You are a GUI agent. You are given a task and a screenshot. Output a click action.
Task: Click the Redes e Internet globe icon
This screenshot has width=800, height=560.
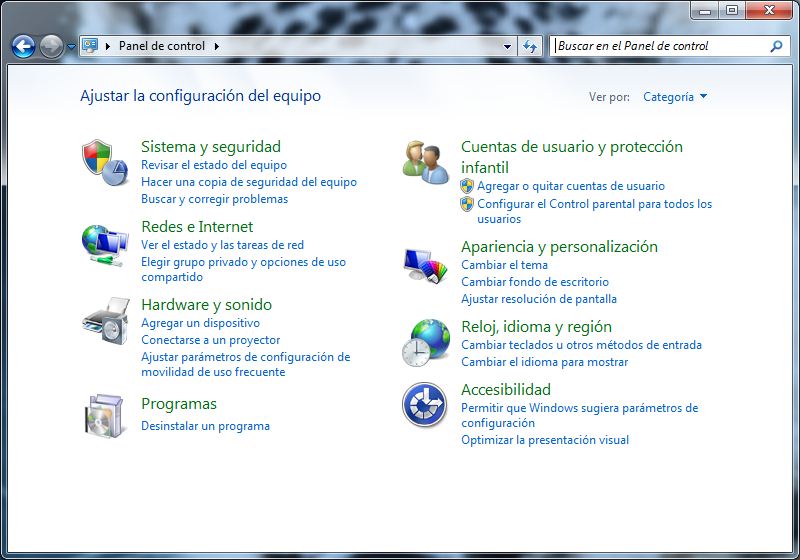pos(105,243)
